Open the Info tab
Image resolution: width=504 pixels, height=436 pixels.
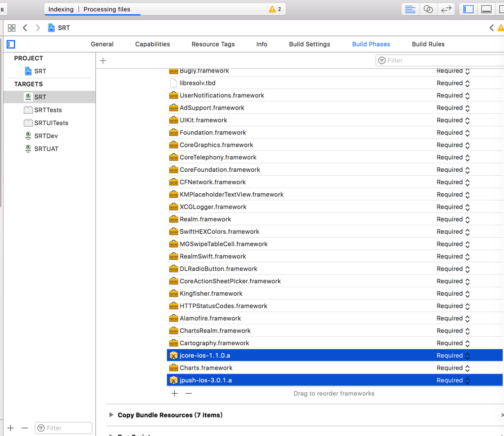tap(262, 45)
